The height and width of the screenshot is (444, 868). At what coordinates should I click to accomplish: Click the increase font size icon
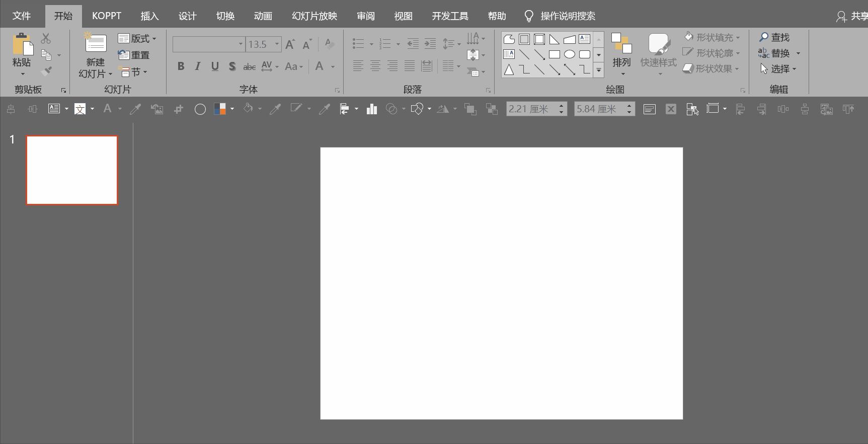[x=290, y=44]
